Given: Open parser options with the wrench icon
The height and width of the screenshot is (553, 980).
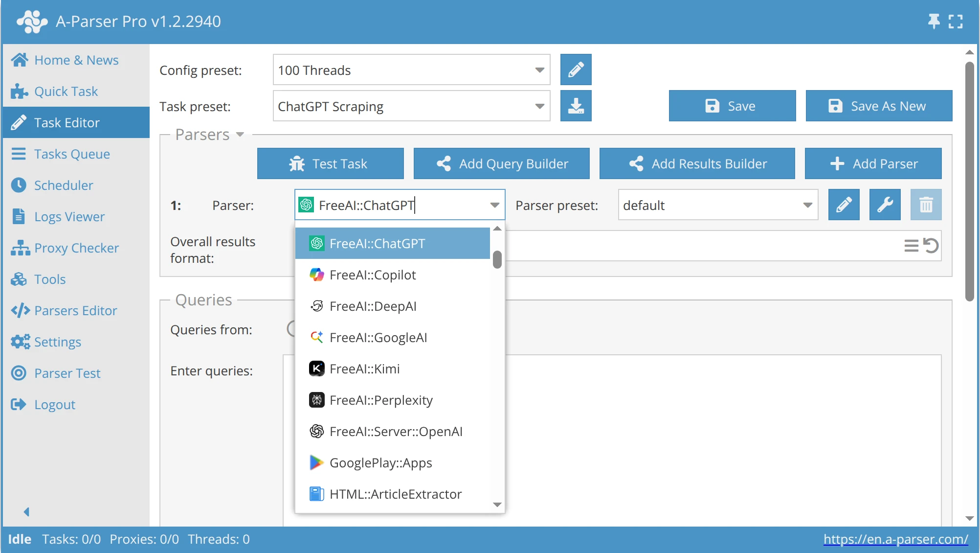Looking at the screenshot, I should [885, 205].
